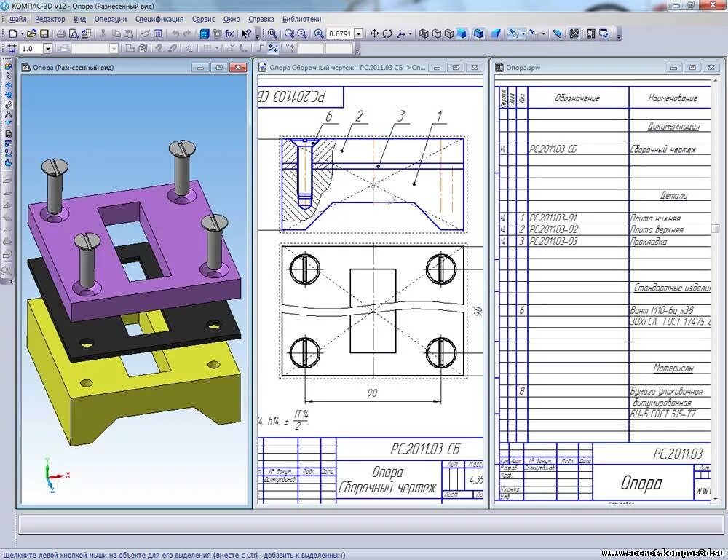This screenshot has width=728, height=560.
Task: Open the zoom scale dropdown
Action: [x=358, y=33]
